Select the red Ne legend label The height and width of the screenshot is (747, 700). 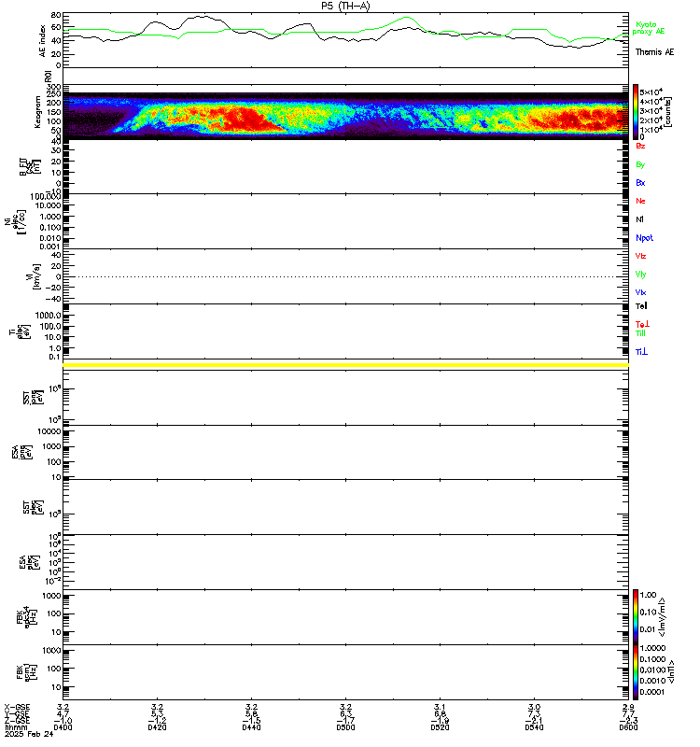click(640, 201)
